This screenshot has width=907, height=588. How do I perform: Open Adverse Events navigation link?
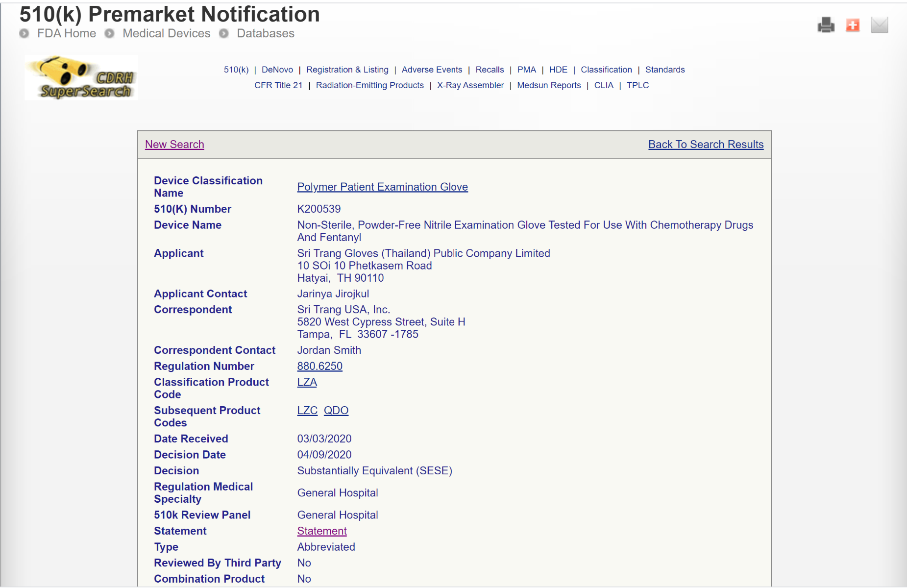[x=432, y=70]
